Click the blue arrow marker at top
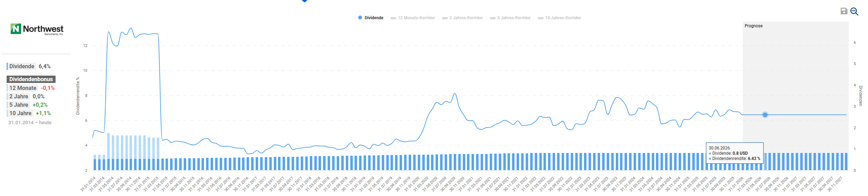Image resolution: width=868 pixels, height=196 pixels. click(305, 1)
